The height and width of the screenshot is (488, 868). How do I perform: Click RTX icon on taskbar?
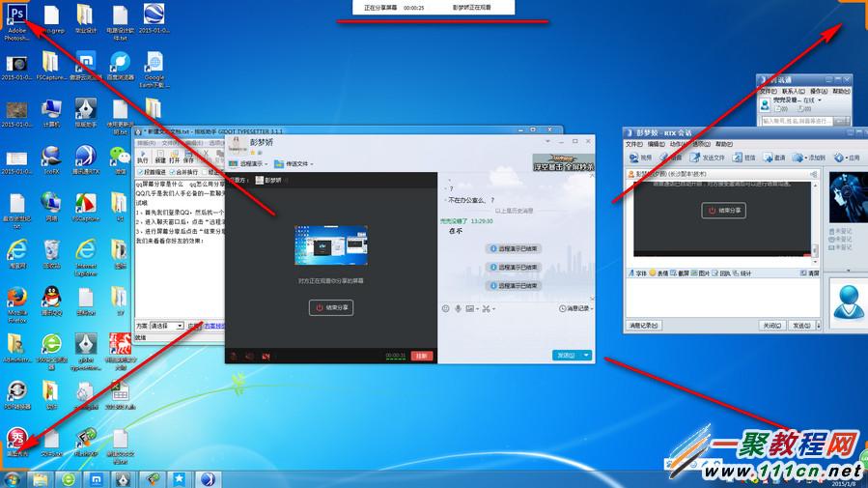coord(208,479)
